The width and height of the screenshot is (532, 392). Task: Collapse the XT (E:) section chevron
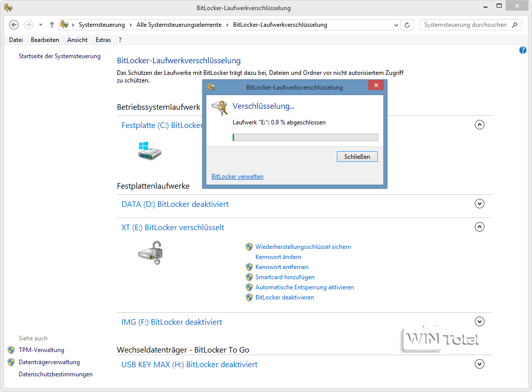point(479,227)
